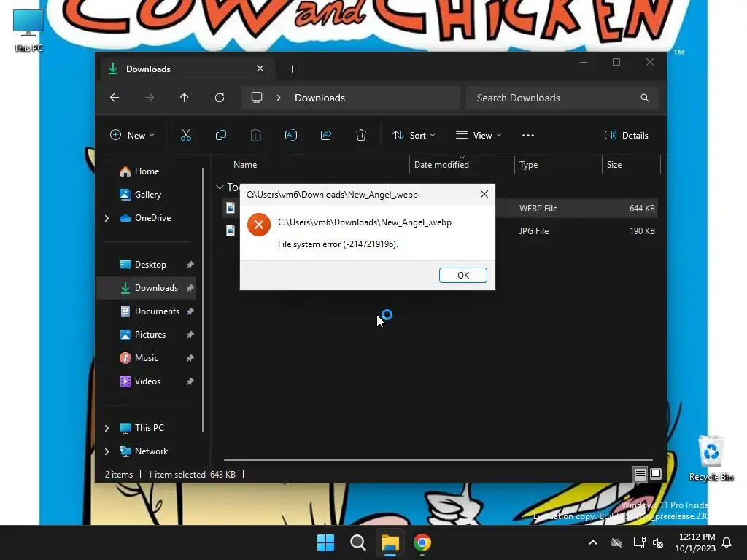Screen dimensions: 747x560
Task: Expand the address bar chevron before Downloads
Action: 279,98
